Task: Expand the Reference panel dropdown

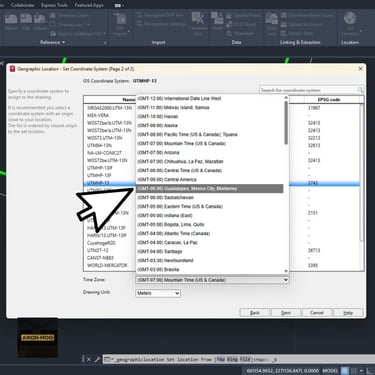Action: point(52,42)
